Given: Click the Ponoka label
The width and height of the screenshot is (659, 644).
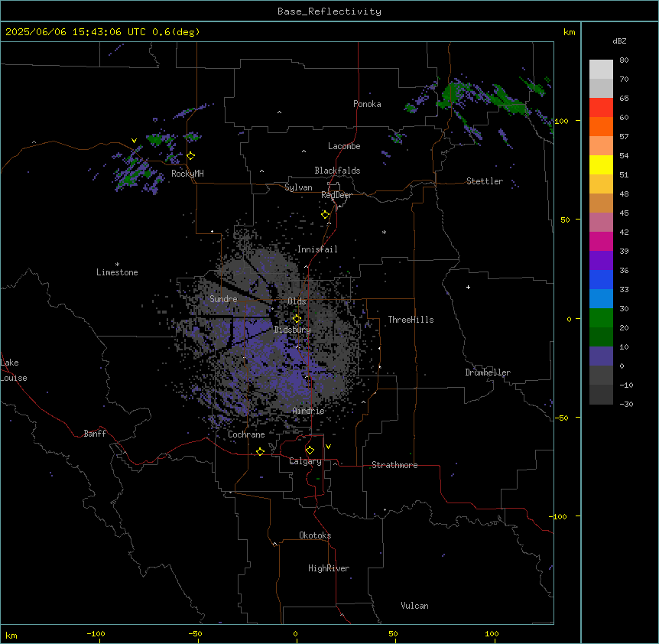Looking at the screenshot, I should point(367,104).
